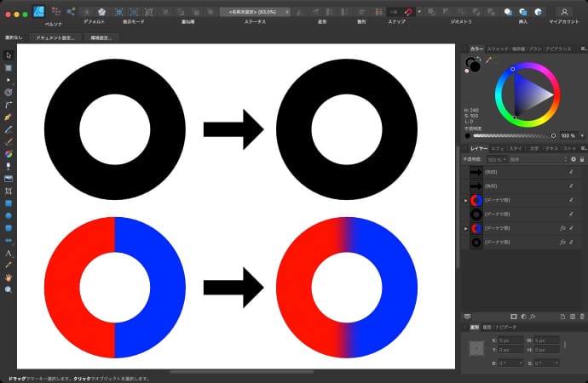
Task: Expand the second red-blue donut layer group
Action: coord(465,229)
